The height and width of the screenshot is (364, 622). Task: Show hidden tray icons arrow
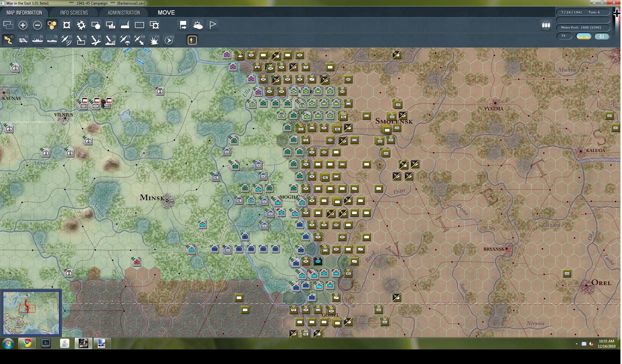point(576,344)
